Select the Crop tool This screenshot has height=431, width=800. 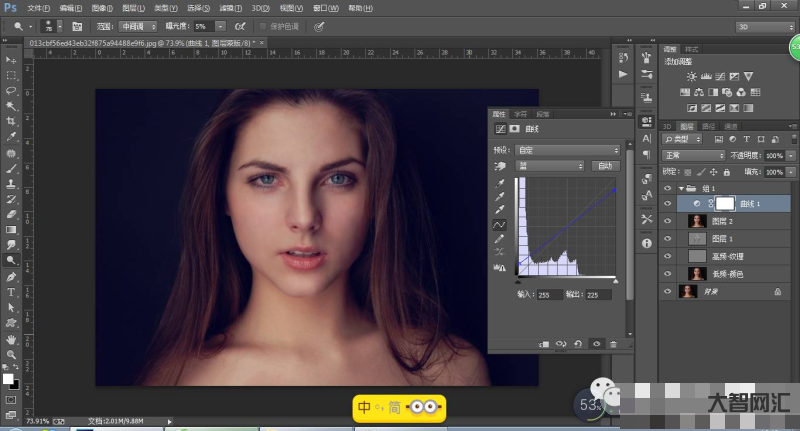coord(11,120)
